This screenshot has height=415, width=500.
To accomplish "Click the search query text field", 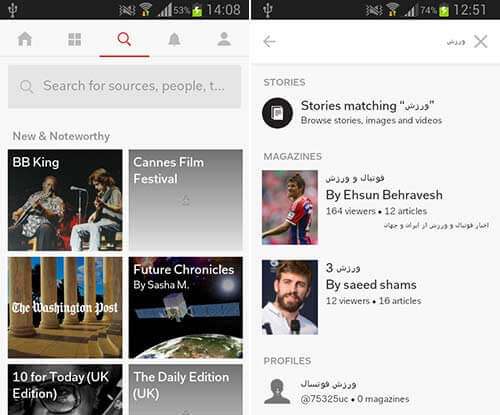I will (456, 42).
